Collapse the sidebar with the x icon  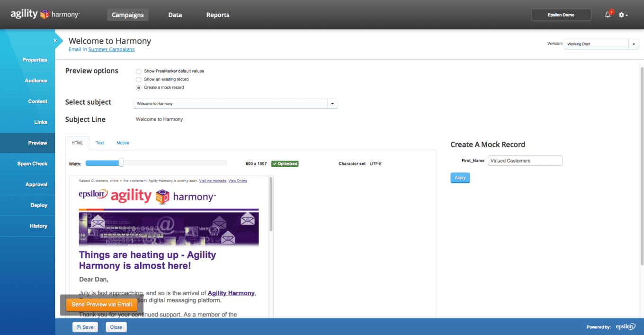point(55,41)
